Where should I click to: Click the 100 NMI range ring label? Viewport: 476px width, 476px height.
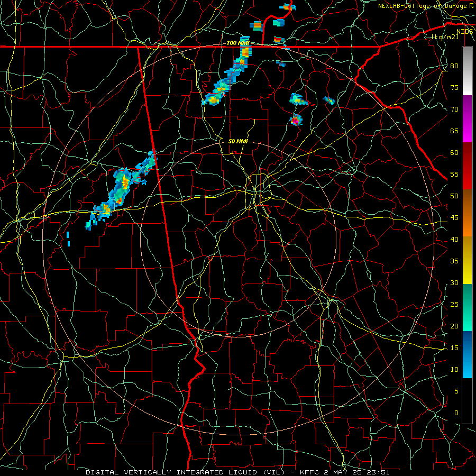click(x=237, y=43)
